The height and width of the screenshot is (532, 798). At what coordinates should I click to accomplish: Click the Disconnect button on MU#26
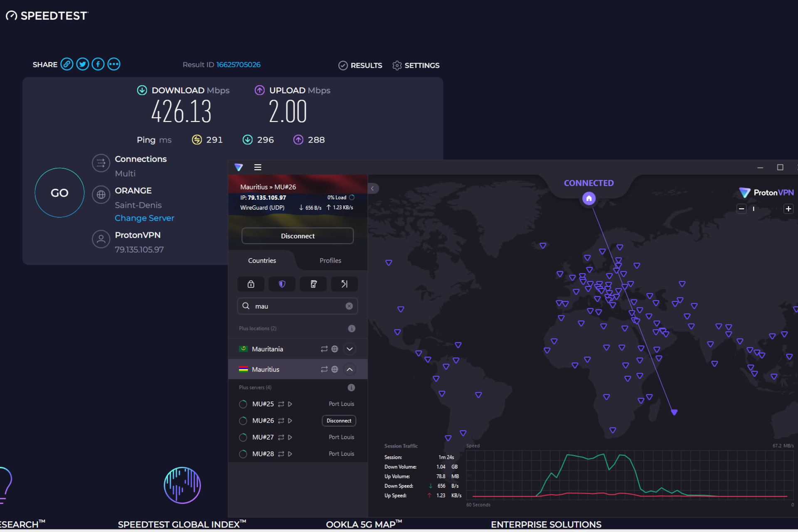[337, 419]
